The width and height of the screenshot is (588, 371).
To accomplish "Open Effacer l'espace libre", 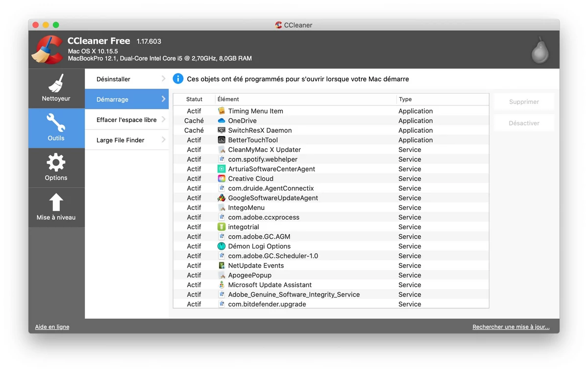I will pos(127,120).
